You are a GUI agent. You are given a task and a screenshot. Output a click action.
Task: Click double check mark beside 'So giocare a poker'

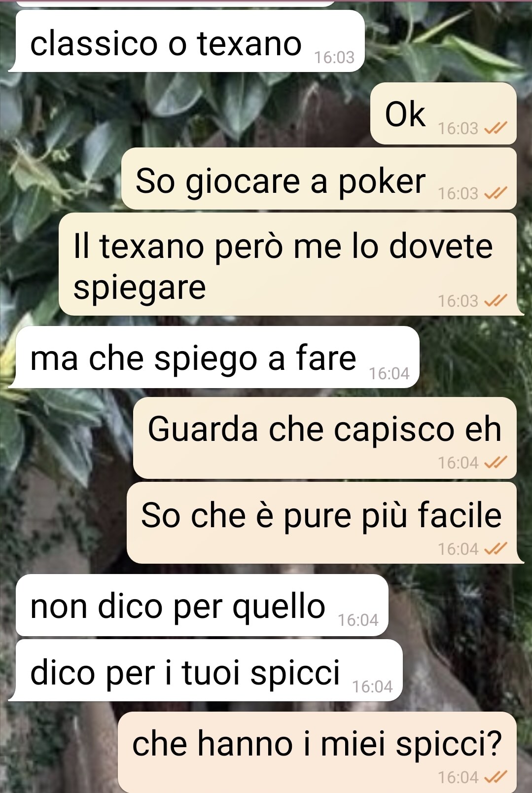[495, 193]
